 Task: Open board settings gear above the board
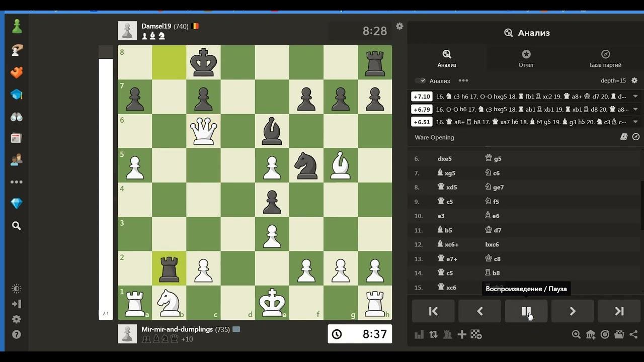click(x=399, y=26)
